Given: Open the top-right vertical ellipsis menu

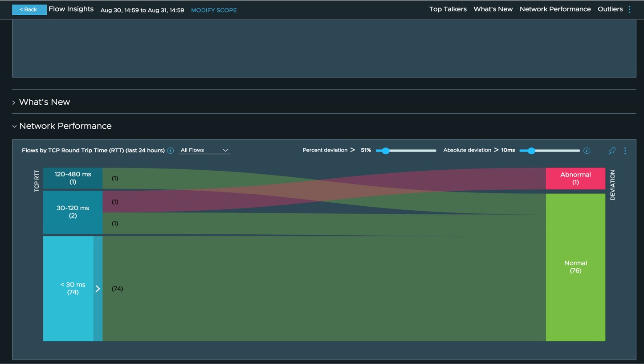Looking at the screenshot, I should coord(629,9).
